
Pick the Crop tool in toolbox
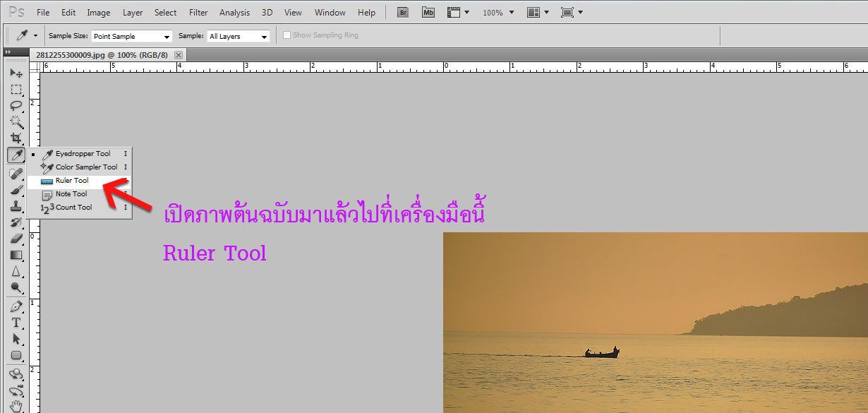click(16, 138)
